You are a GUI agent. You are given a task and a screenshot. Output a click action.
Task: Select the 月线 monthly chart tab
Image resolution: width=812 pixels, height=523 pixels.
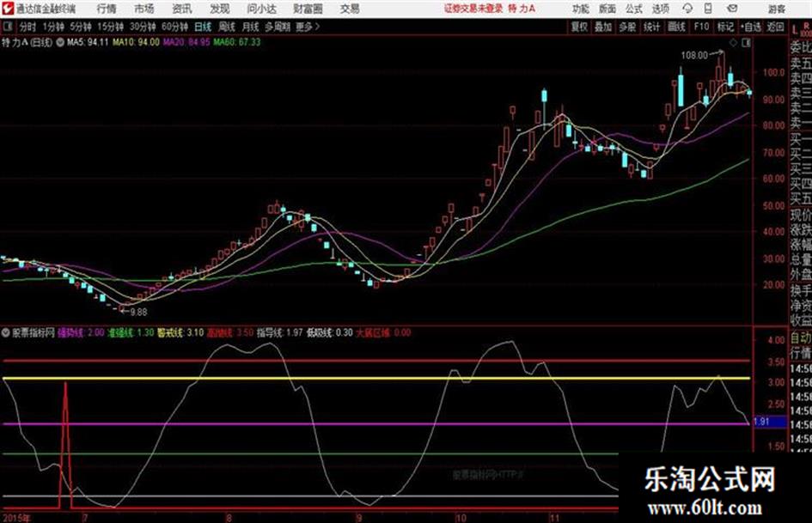[251, 27]
